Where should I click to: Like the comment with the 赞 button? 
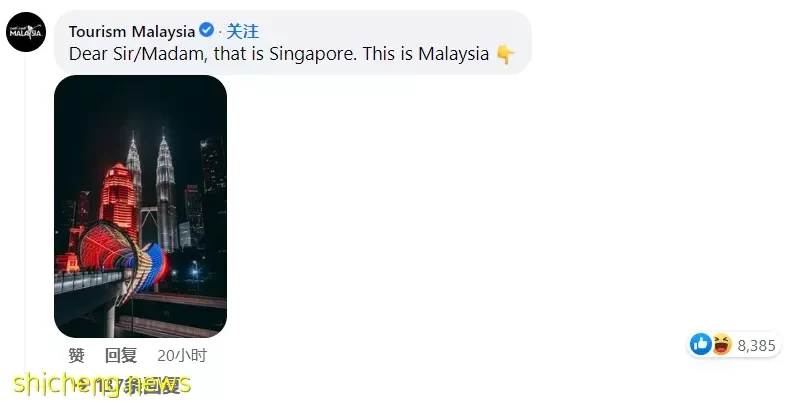coord(76,355)
